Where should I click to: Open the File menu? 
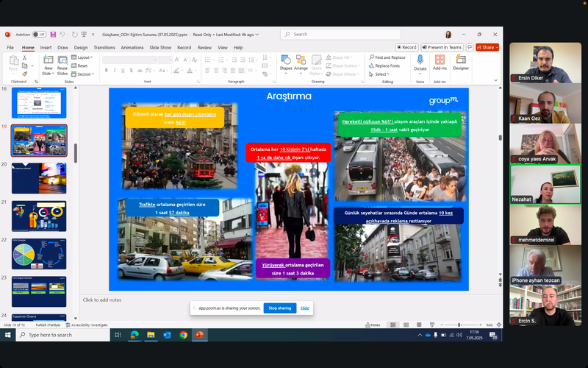pyautogui.click(x=10, y=48)
